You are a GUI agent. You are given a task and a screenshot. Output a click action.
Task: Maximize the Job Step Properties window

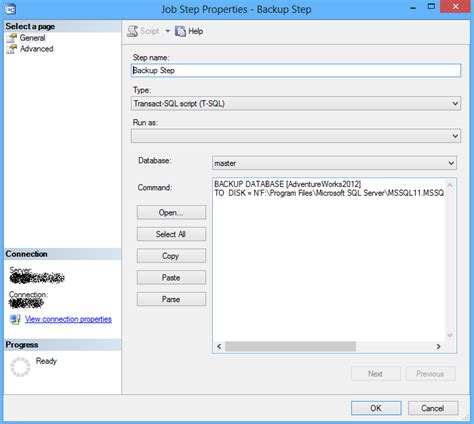(431, 7)
